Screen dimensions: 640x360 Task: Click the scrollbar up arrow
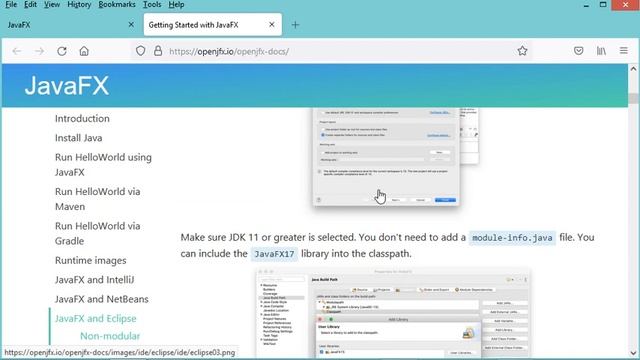tap(633, 69)
